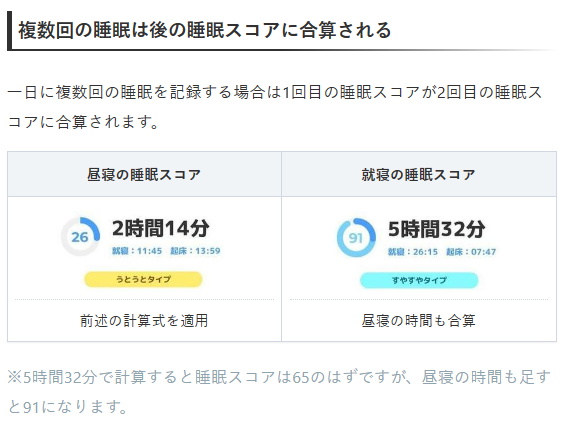Click the 昼寝の時間も合算 caption
Viewport: 565px width, 425px height.
tap(419, 321)
